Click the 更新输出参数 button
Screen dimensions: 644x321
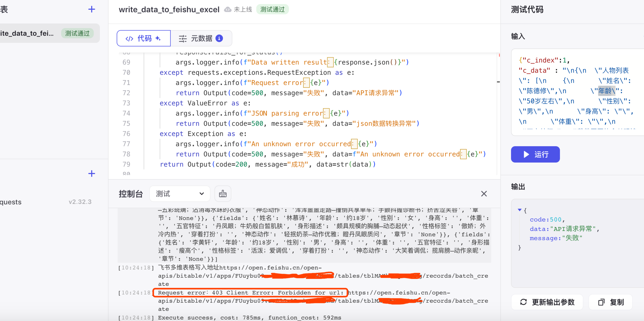coord(547,302)
